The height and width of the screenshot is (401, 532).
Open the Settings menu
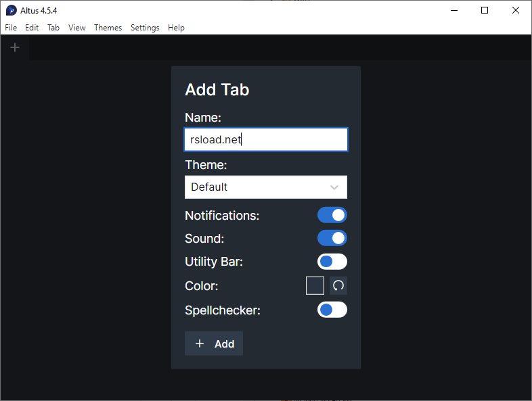[x=145, y=28]
